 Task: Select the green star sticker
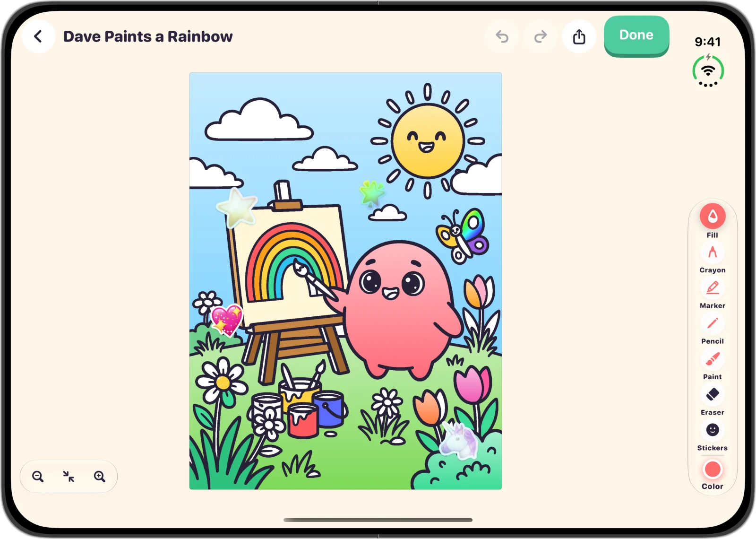pos(372,193)
